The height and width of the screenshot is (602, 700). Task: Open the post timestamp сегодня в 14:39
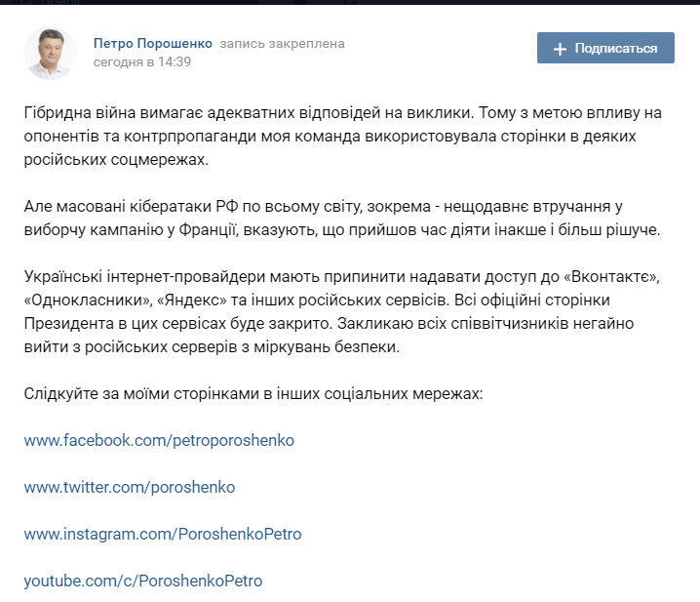(x=142, y=61)
